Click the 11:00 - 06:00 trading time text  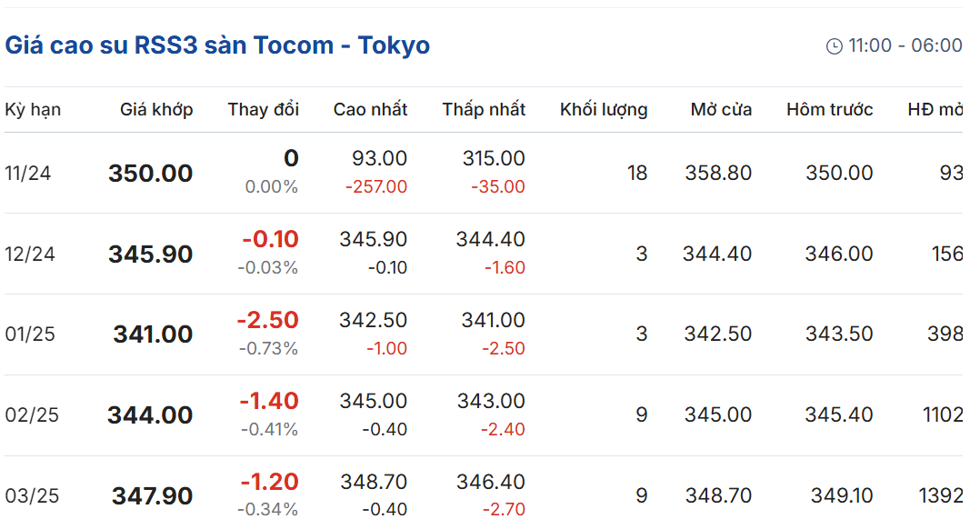click(905, 45)
